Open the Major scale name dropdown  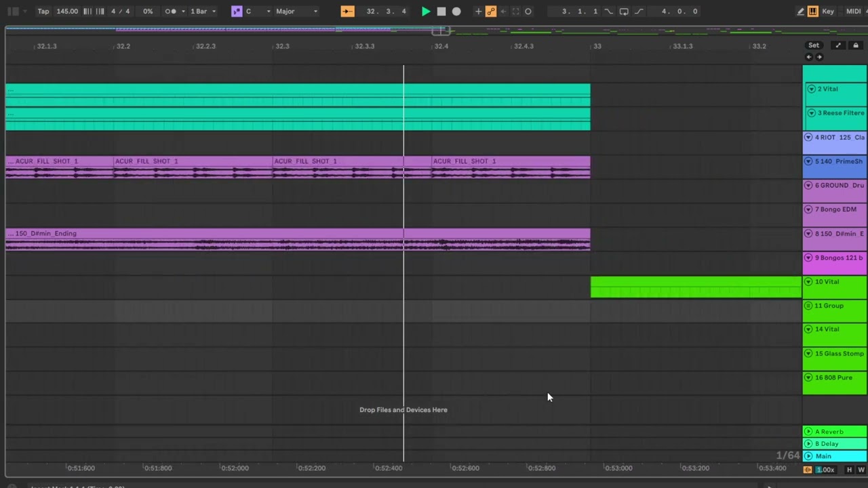[x=296, y=12]
